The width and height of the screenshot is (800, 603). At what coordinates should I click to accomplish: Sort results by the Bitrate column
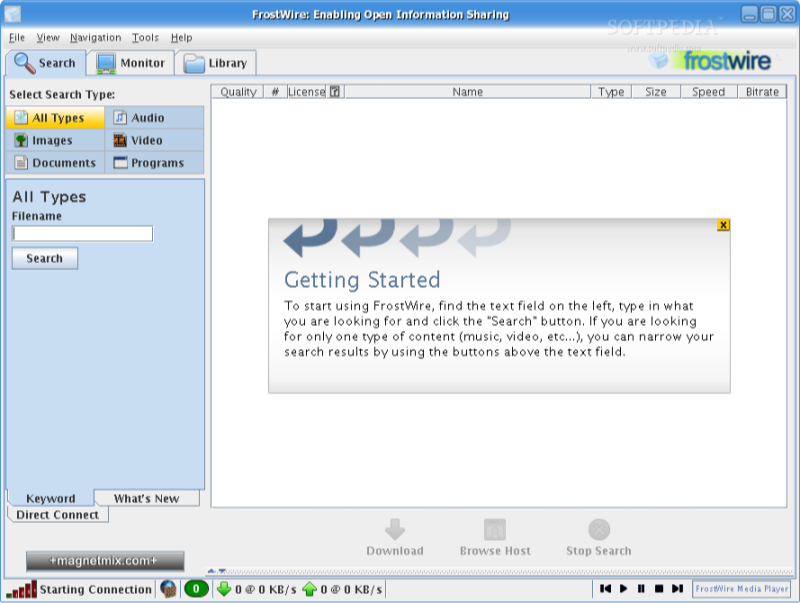pos(762,92)
